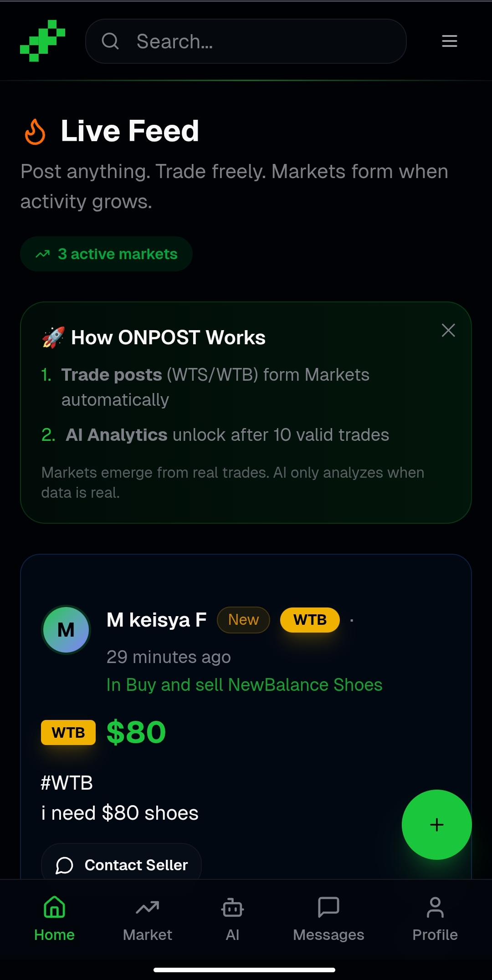
Task: Click the search magnifier icon
Action: (x=110, y=41)
